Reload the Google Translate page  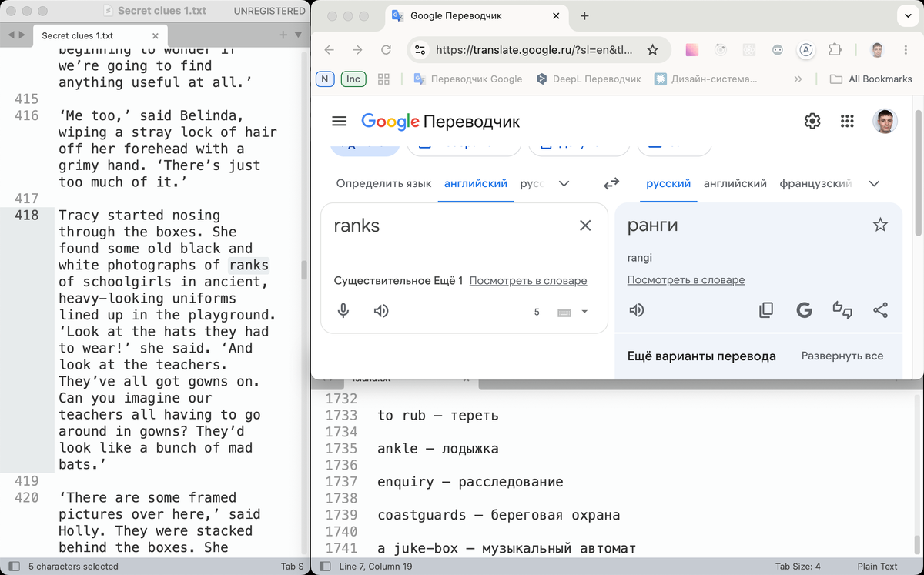386,50
